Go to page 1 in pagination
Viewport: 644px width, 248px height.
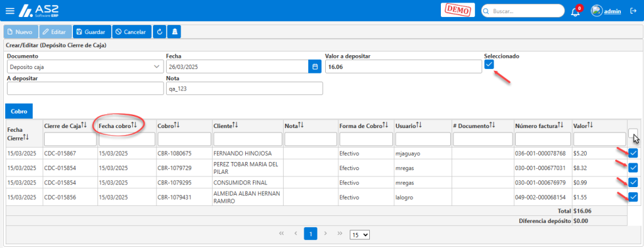tap(311, 234)
